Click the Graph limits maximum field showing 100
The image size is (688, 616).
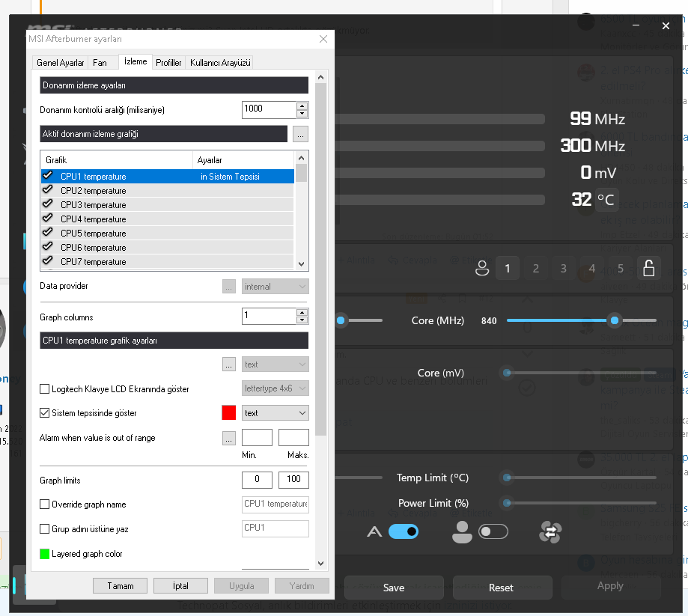click(293, 480)
